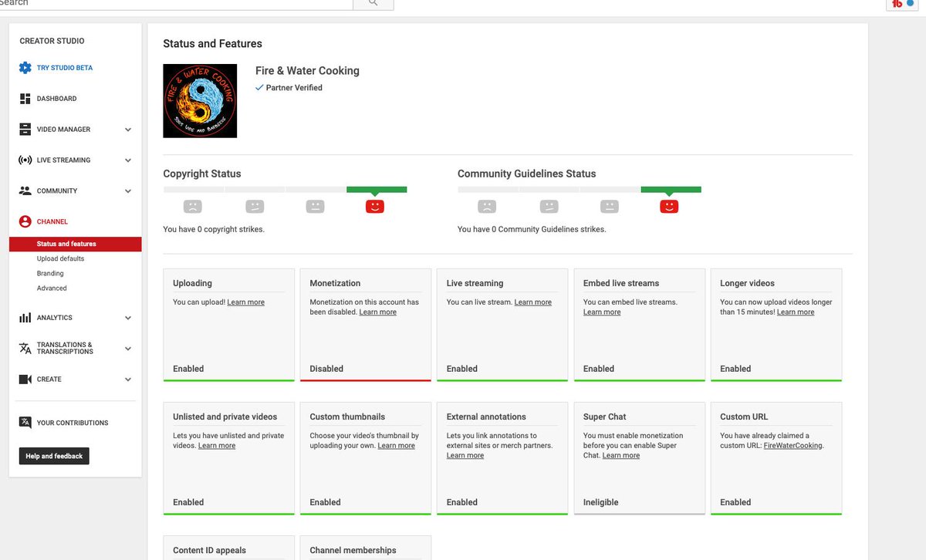Click the Fire & Water Cooking channel avatar
Image resolution: width=926 pixels, height=560 pixels.
[200, 100]
